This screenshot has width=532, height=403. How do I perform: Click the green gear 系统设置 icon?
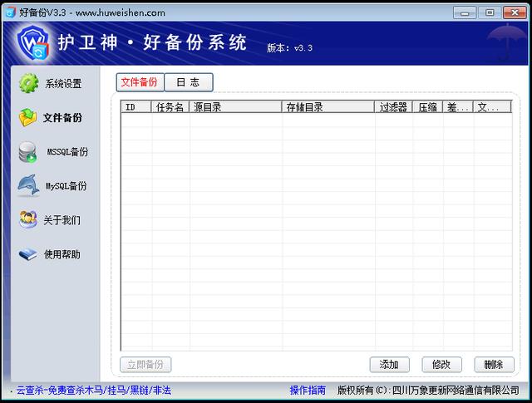28,83
